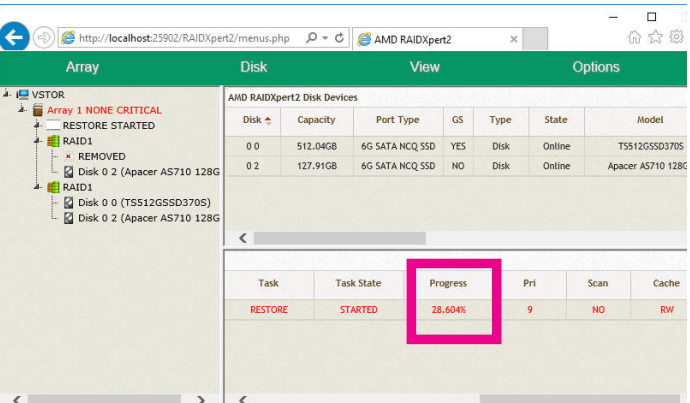The height and width of the screenshot is (403, 690).
Task: Select the VSTOR computer icon in tree
Action: coord(22,95)
